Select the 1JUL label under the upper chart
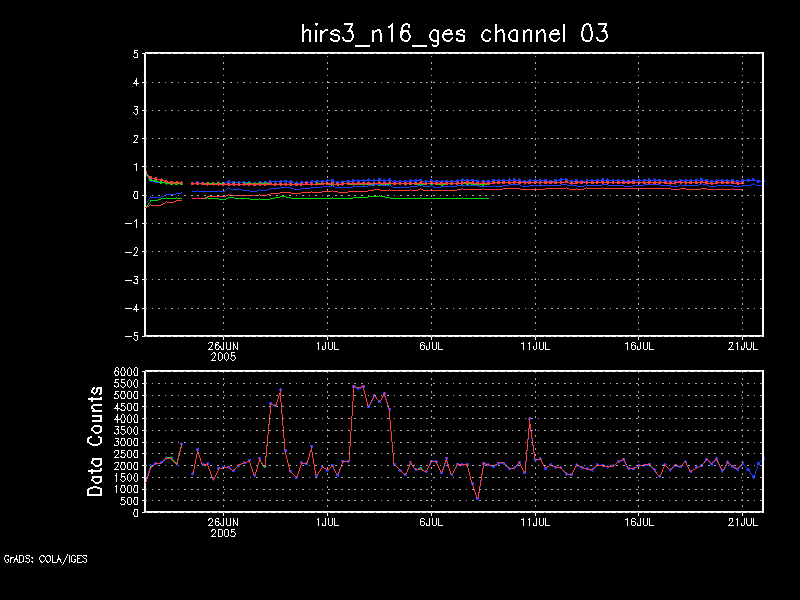The width and height of the screenshot is (800, 600). (326, 345)
